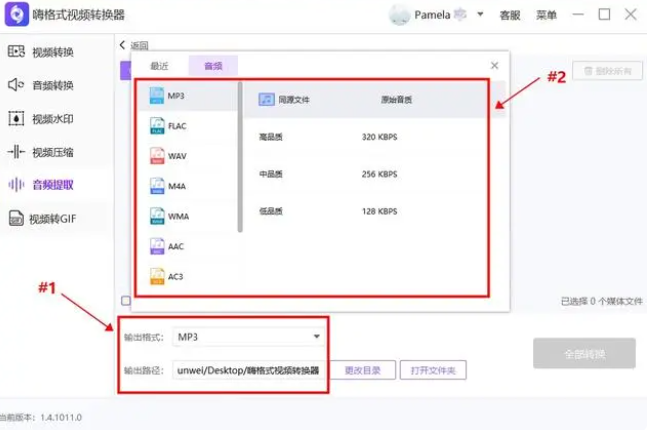Open the 视频压缩 compression tool
This screenshot has height=430, width=647.
click(x=52, y=152)
